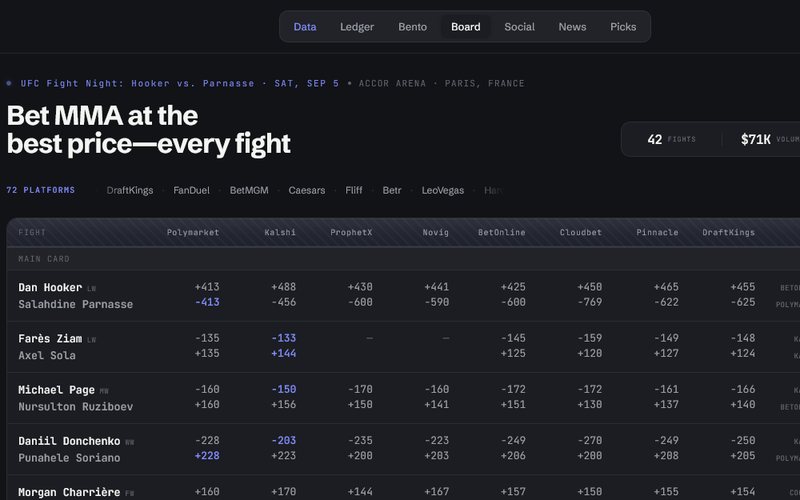The width and height of the screenshot is (800, 500).
Task: Select Kalshi +170 odds for Charrière
Action: (x=284, y=491)
